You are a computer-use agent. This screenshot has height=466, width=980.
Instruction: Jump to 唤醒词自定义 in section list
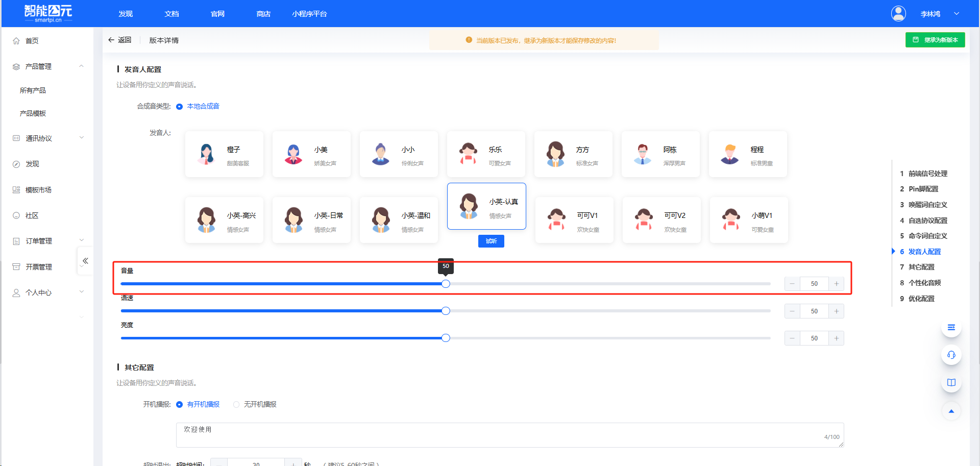(x=927, y=205)
